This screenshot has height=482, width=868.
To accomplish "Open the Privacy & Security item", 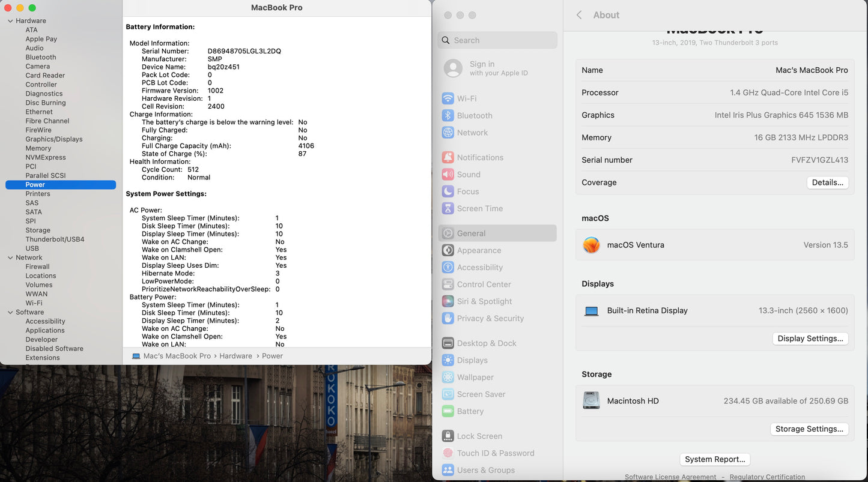I will click(490, 319).
